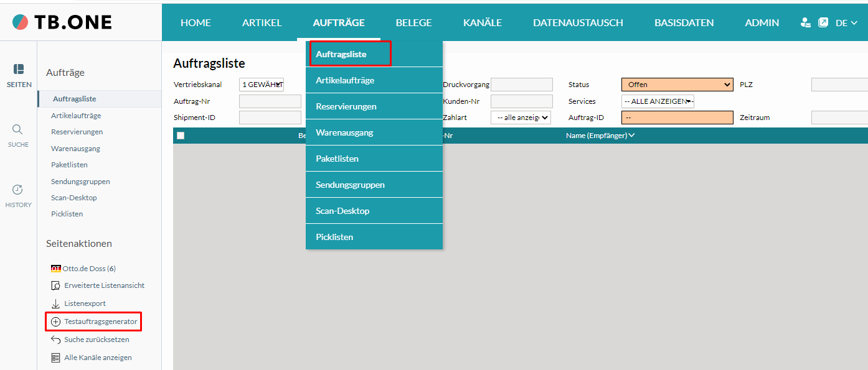Click the user account mail icon
Image resolution: width=868 pixels, height=370 pixels.
[806, 22]
